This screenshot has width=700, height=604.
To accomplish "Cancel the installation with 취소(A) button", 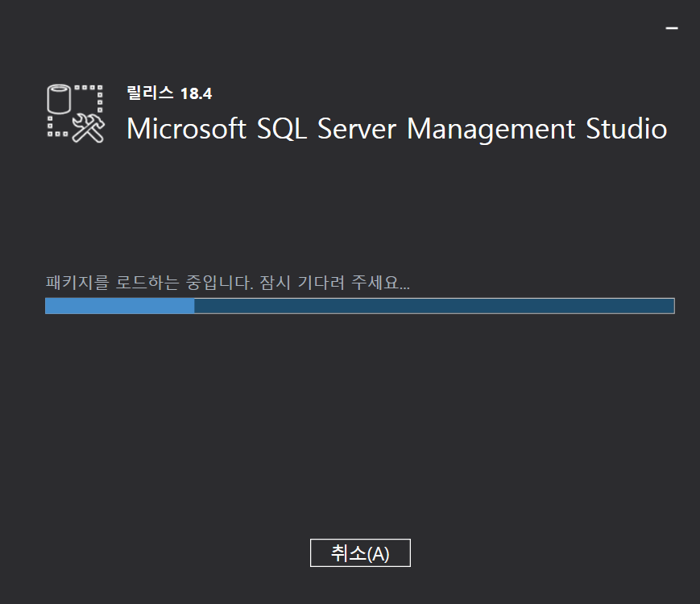I will pos(360,552).
